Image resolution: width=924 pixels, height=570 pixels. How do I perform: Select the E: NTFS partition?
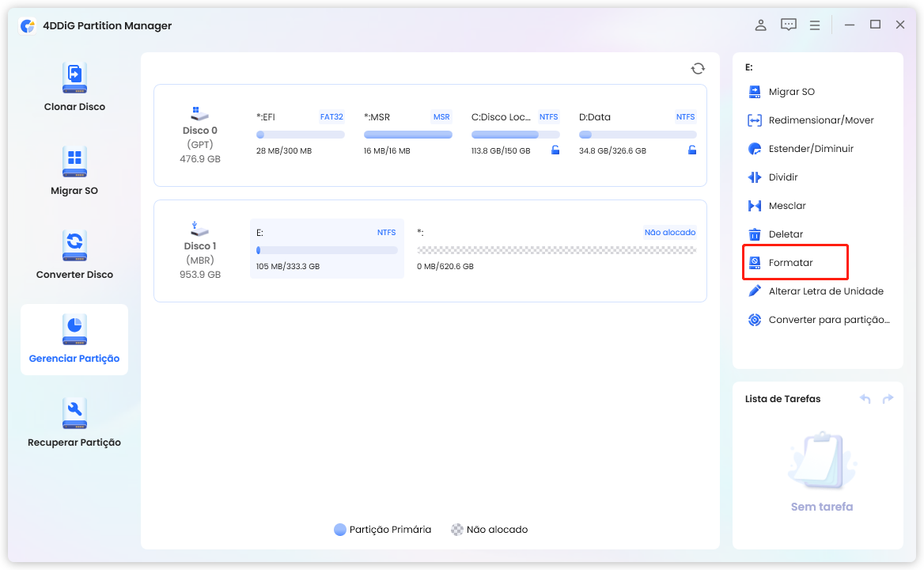[x=326, y=249]
